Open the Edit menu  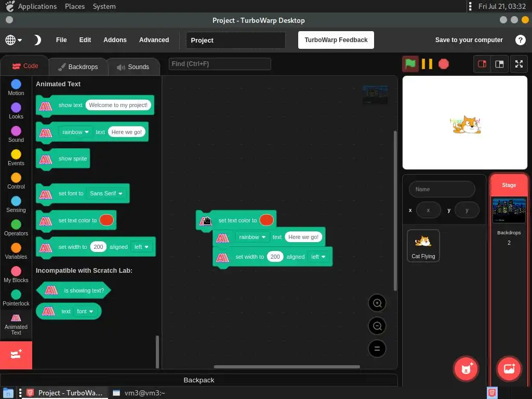click(x=85, y=40)
